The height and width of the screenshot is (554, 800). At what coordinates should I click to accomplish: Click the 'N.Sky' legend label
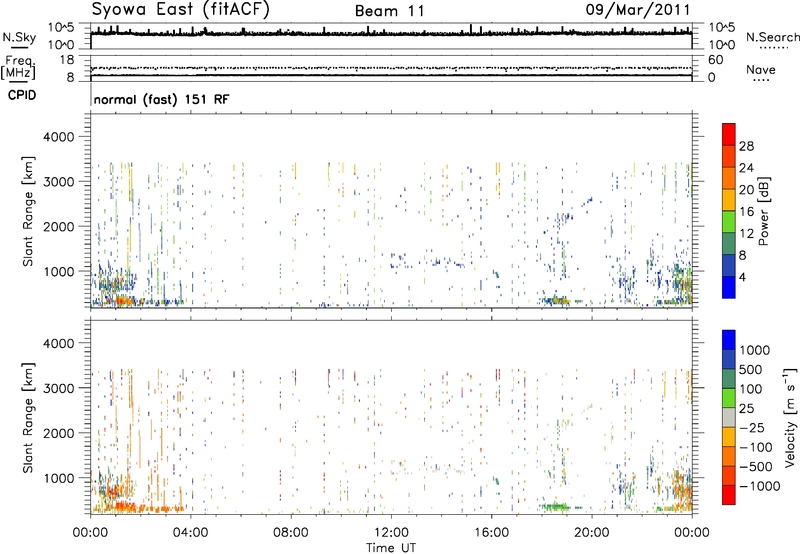pyautogui.click(x=19, y=38)
